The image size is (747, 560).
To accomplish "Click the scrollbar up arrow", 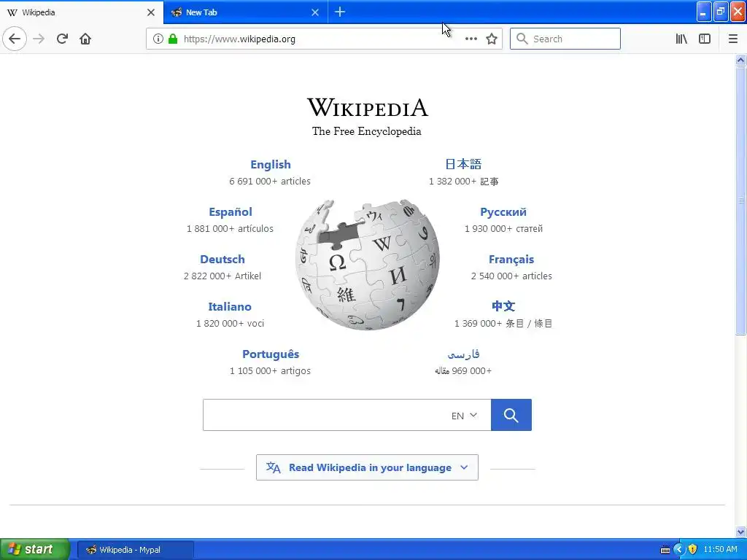I will point(740,60).
